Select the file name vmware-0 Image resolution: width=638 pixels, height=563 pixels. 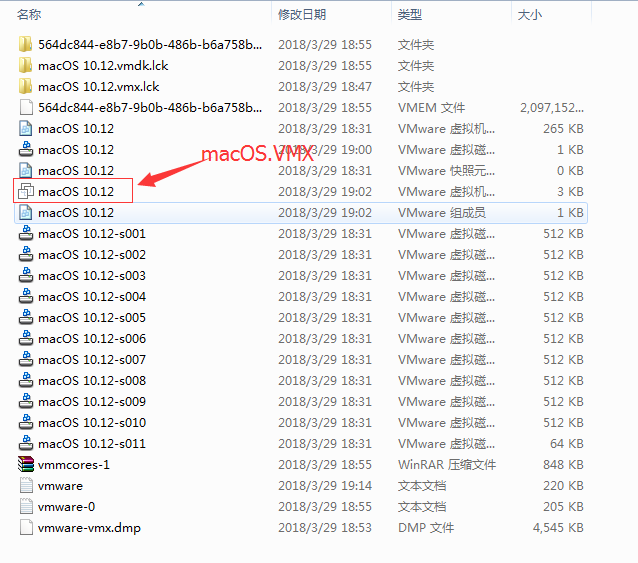coord(66,506)
